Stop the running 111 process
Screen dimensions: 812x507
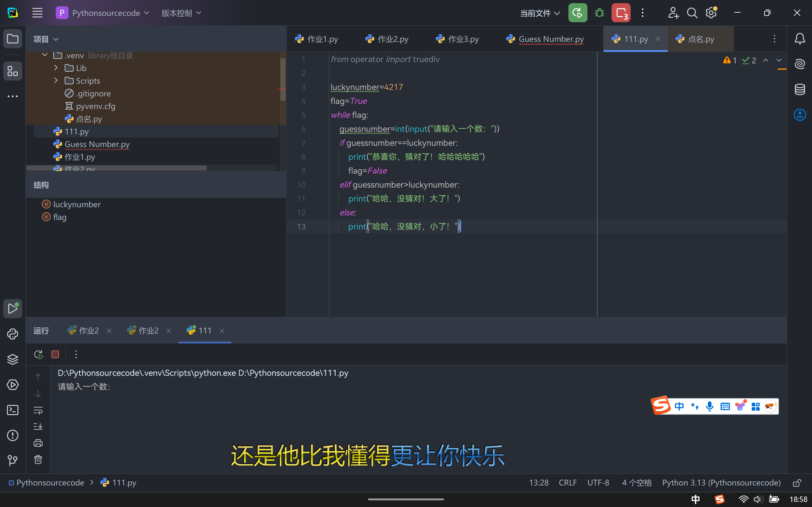56,355
